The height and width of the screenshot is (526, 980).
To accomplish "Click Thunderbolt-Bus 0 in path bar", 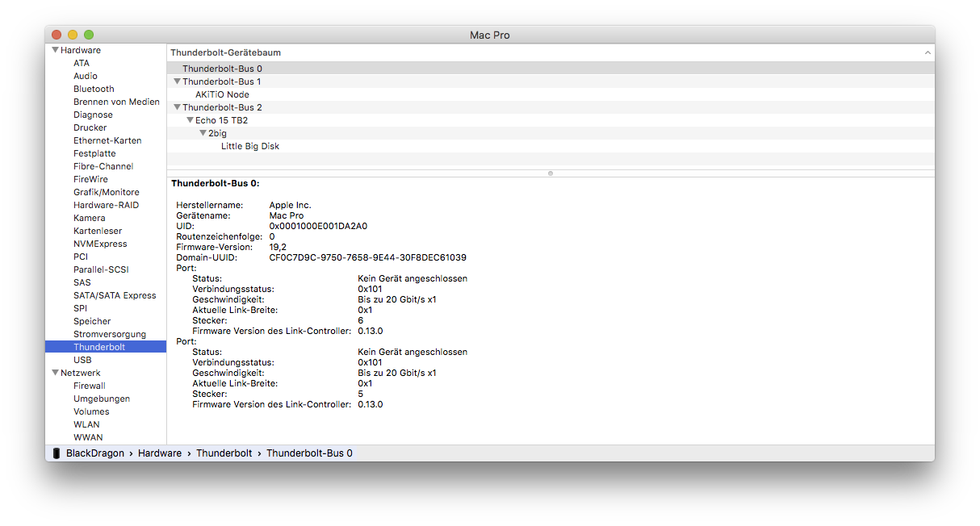I will pos(309,453).
